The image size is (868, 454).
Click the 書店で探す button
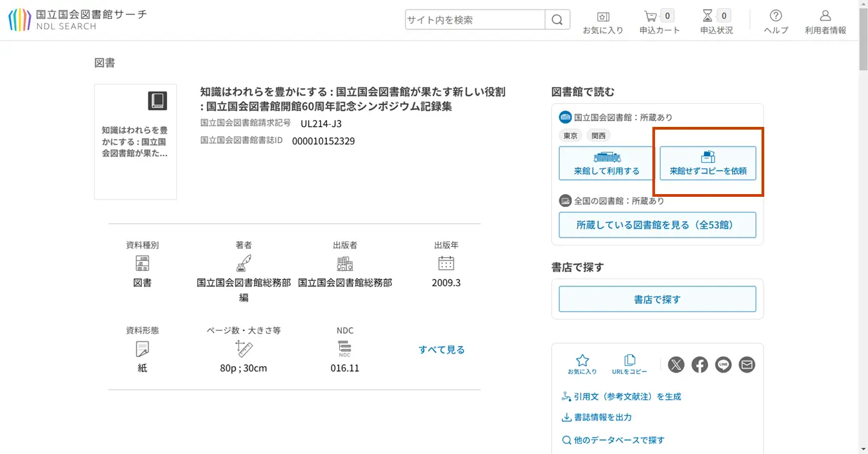click(657, 299)
